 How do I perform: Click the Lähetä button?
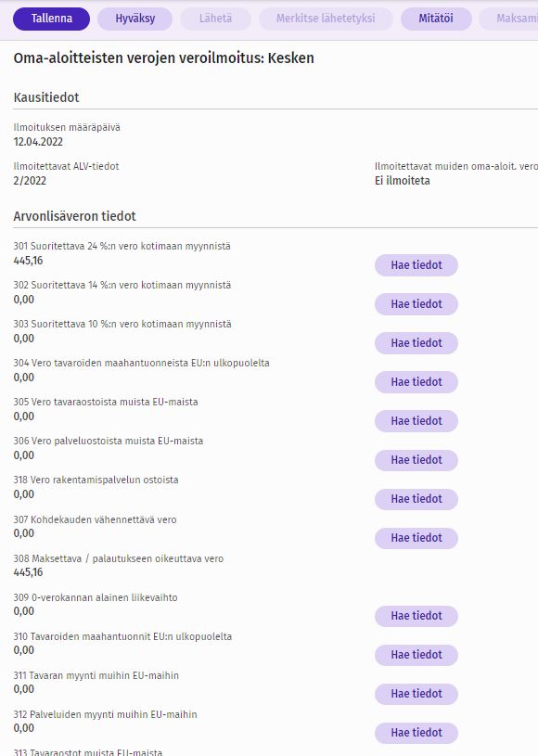tap(215, 19)
